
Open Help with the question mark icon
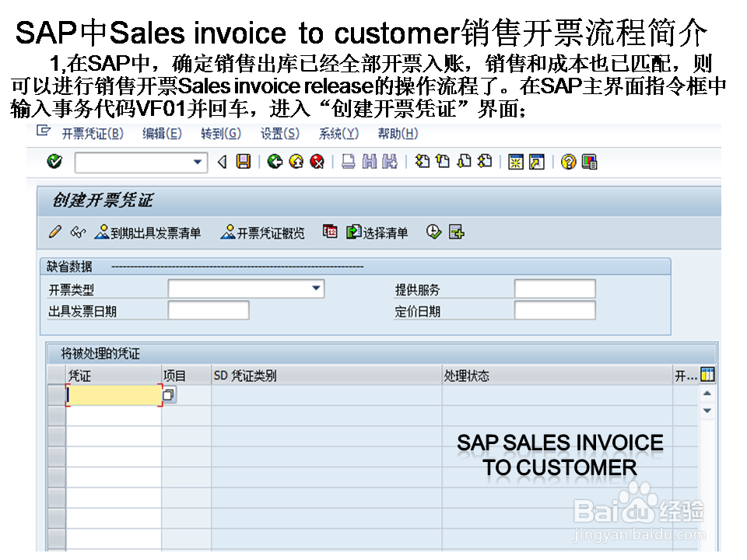(x=568, y=162)
